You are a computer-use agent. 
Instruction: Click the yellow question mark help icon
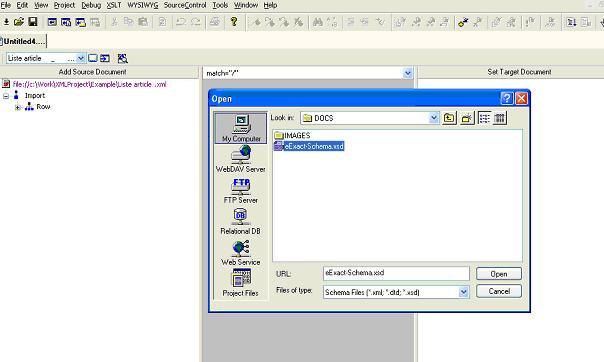[x=234, y=22]
